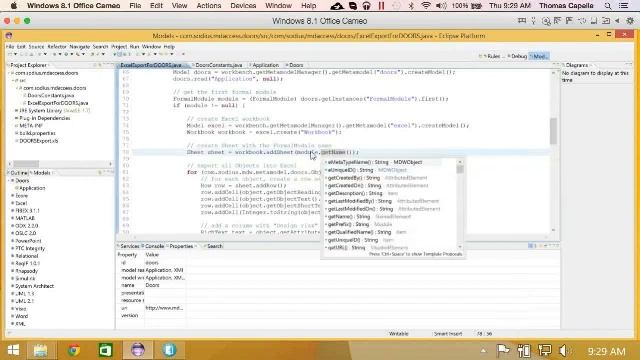Viewport: 640px width, 360px height.
Task: Open the Navigate menu
Action: click(80, 47)
